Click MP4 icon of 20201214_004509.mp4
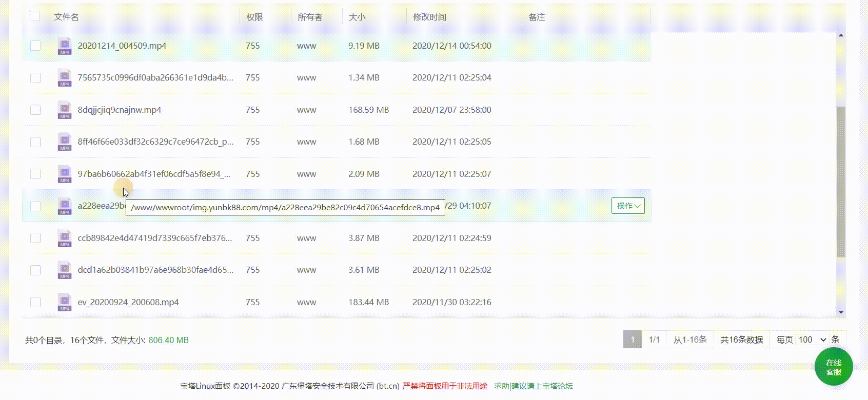 [65, 46]
